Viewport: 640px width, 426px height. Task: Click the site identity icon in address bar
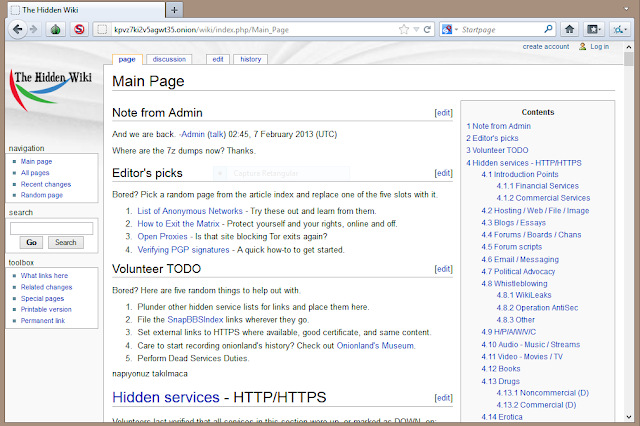click(102, 29)
